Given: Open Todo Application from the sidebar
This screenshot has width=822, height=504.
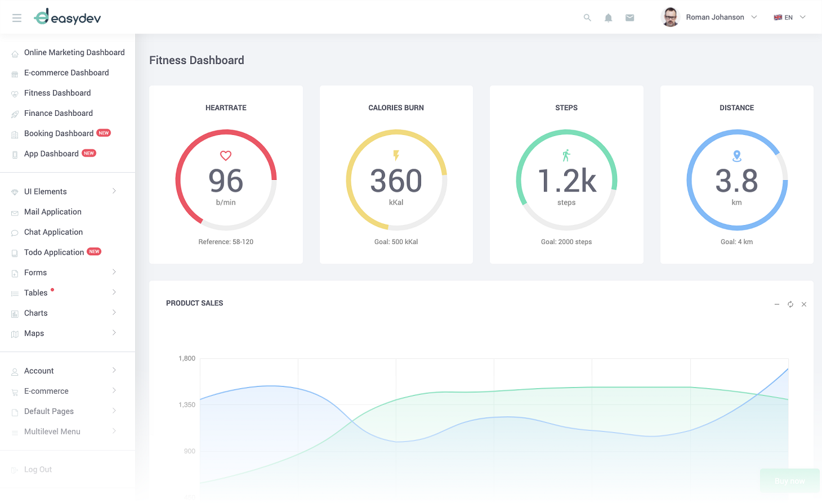Looking at the screenshot, I should point(54,253).
